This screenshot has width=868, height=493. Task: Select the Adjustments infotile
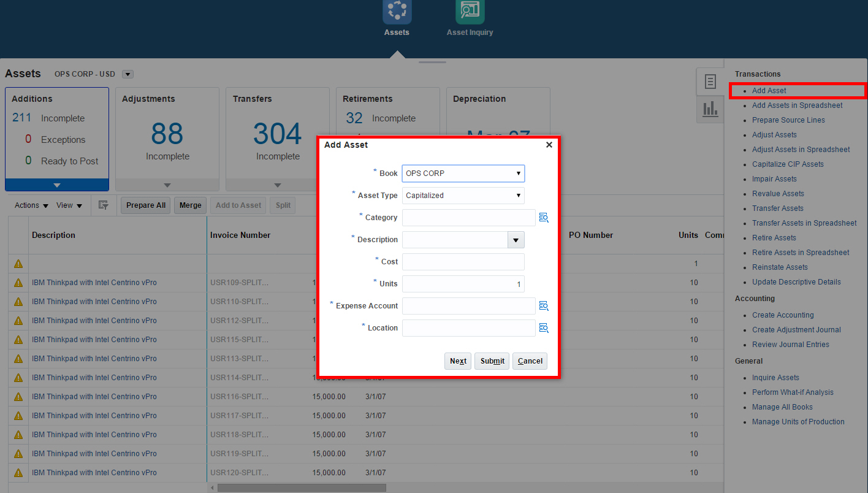coord(167,139)
